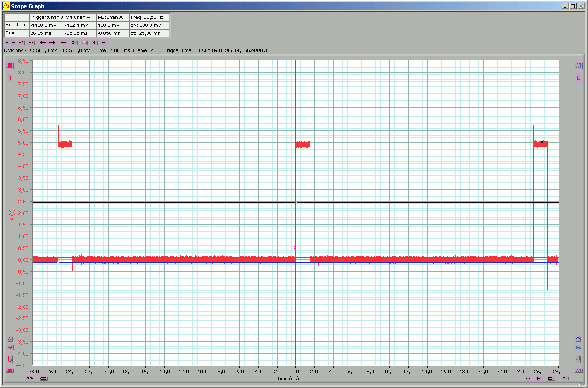
Task: Click the minus zoom-out toolbar button
Action: (x=13, y=43)
